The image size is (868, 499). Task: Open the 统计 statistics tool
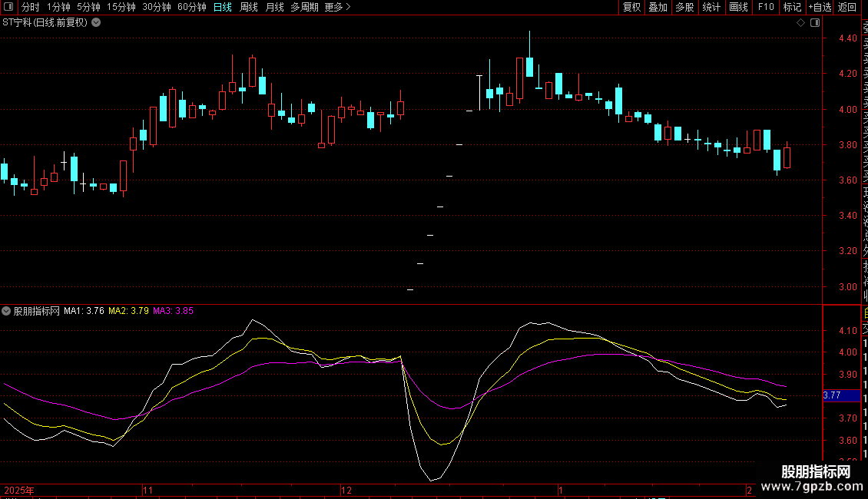click(711, 7)
